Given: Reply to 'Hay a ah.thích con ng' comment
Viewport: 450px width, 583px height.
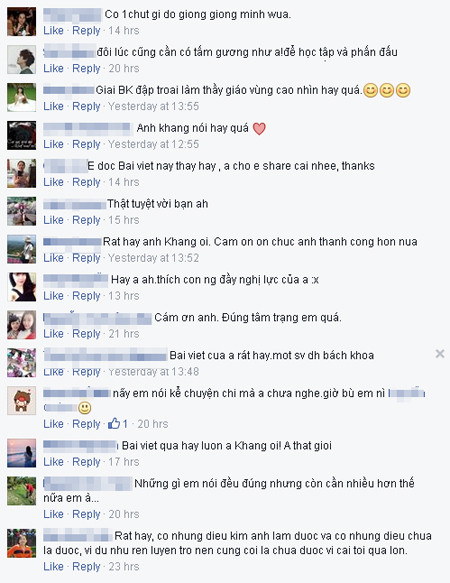Looking at the screenshot, I should click(x=86, y=296).
